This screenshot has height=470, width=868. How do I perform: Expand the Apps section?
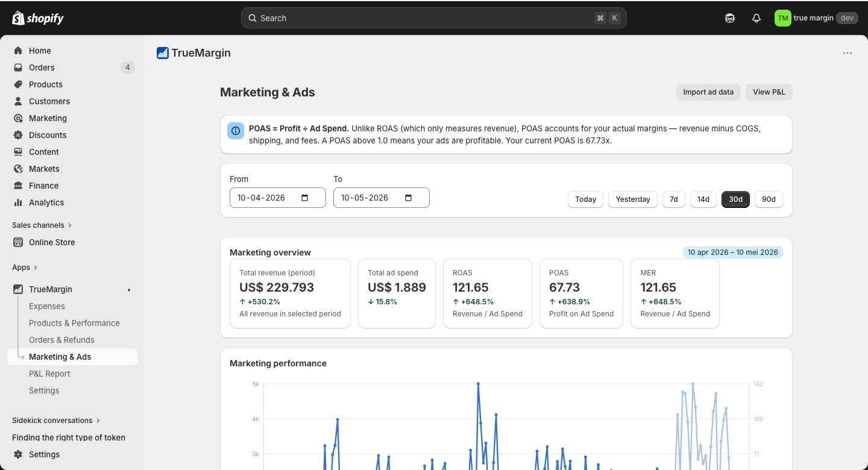tap(25, 268)
